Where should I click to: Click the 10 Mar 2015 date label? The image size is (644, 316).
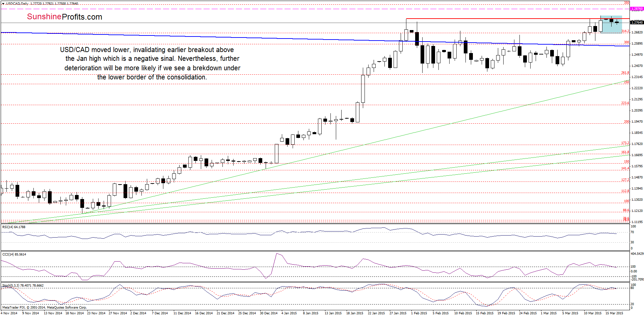coord(593,313)
